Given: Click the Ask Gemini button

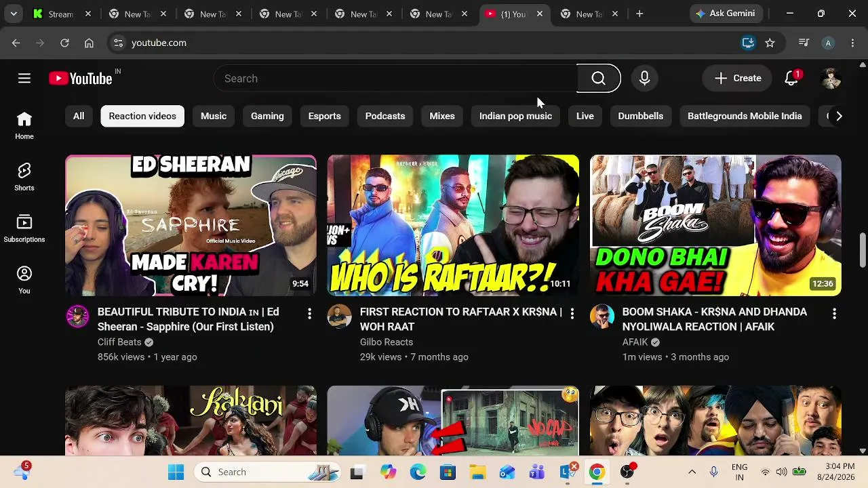Looking at the screenshot, I should pos(727,14).
